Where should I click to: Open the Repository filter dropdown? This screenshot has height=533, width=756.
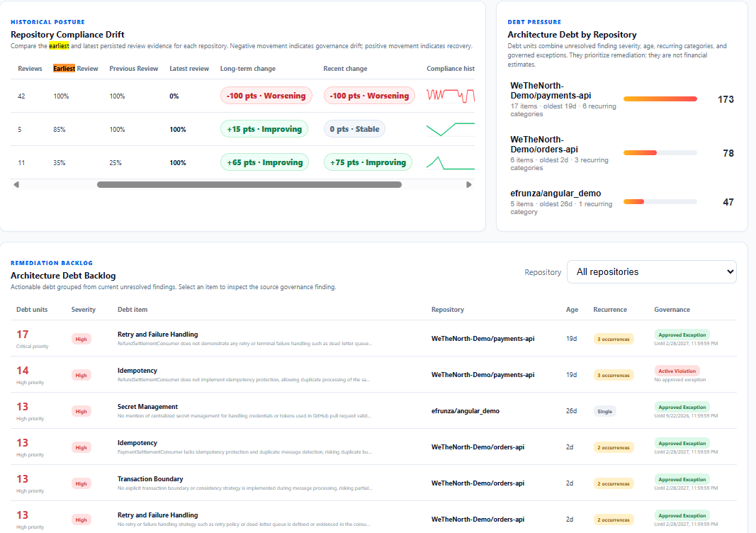[x=651, y=272]
